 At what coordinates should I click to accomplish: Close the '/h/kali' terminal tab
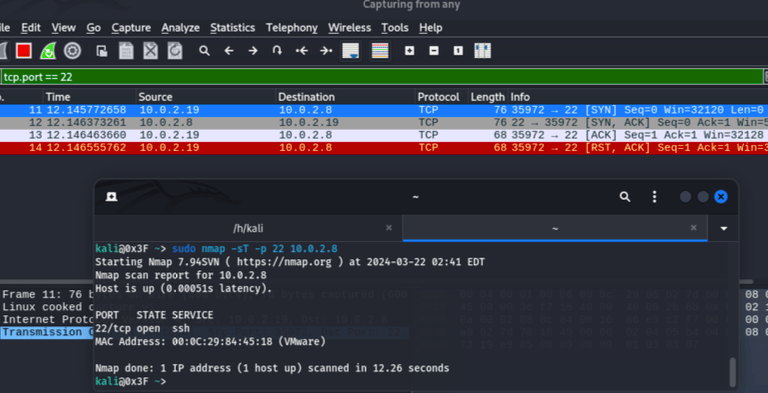[389, 228]
